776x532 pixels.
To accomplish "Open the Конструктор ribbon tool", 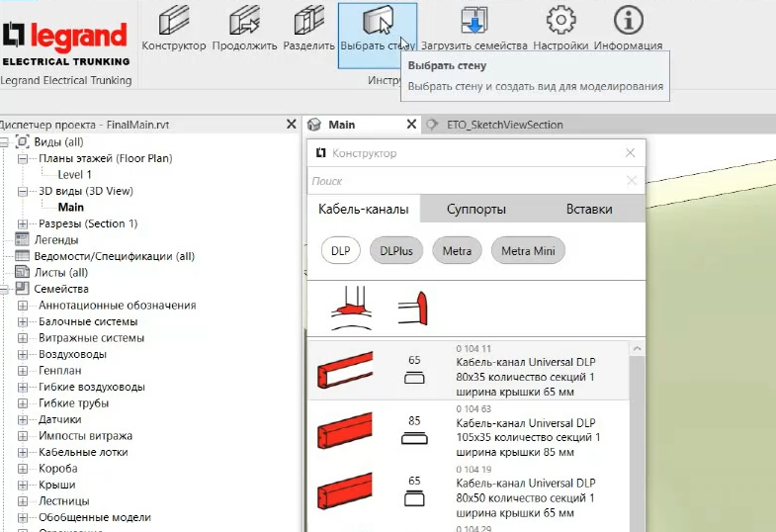I will pos(174,29).
